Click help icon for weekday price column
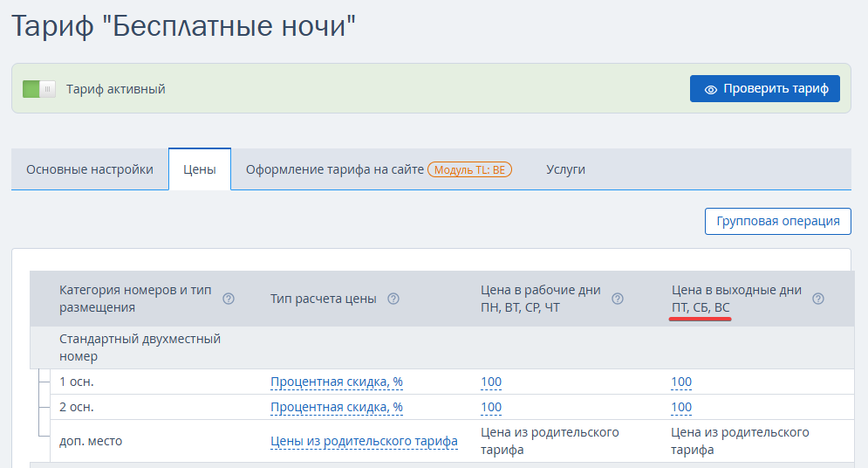The height and width of the screenshot is (468, 868). click(x=618, y=299)
